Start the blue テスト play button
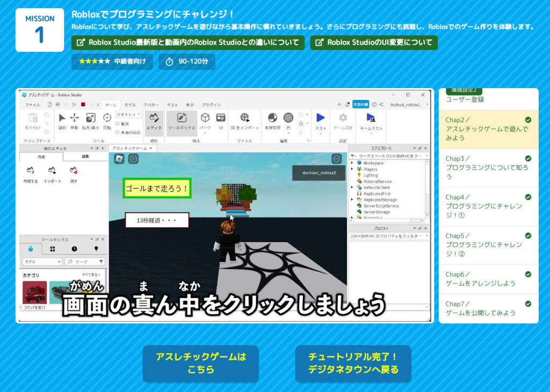Viewport: 550px width, 392px height. pos(321,118)
